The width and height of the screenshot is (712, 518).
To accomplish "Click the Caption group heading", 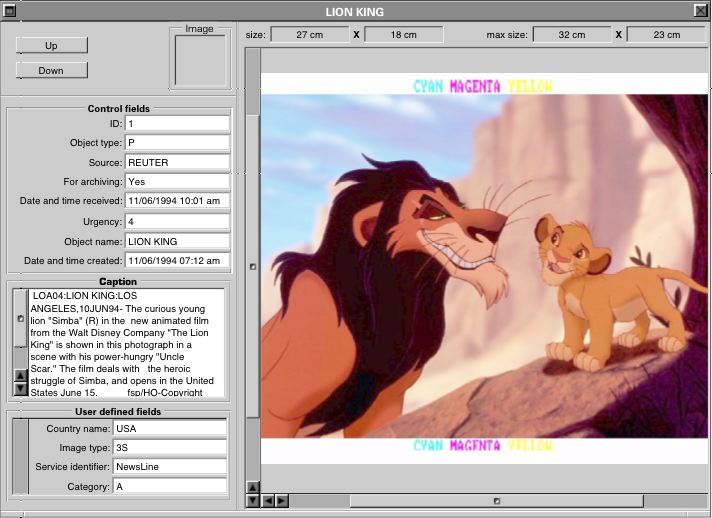I will [118, 281].
